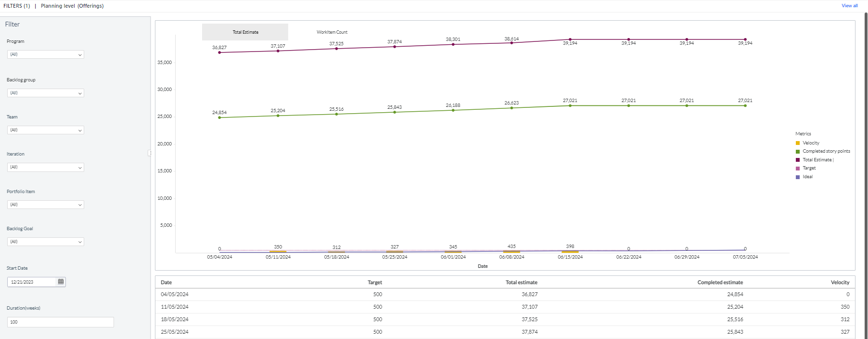Click the page vertical scrollbar
The width and height of the screenshot is (868, 339).
click(866, 176)
